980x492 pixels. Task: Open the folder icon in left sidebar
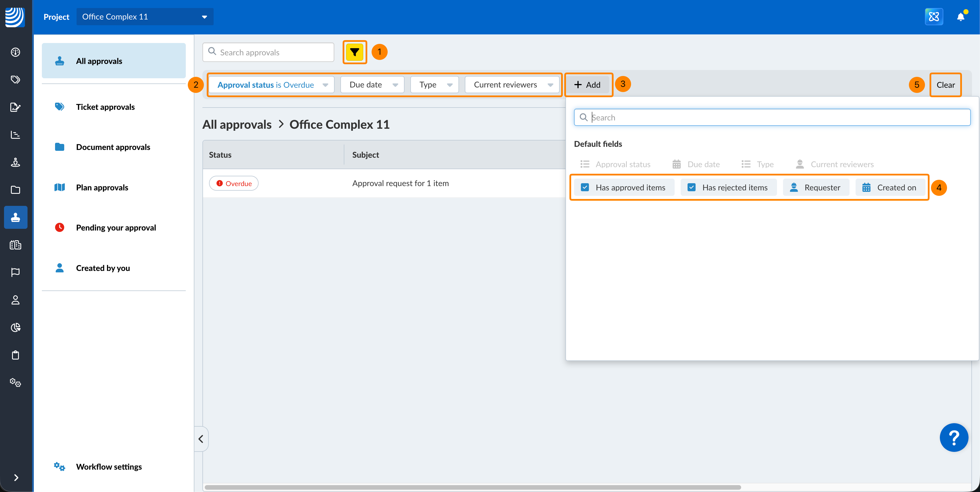[15, 190]
